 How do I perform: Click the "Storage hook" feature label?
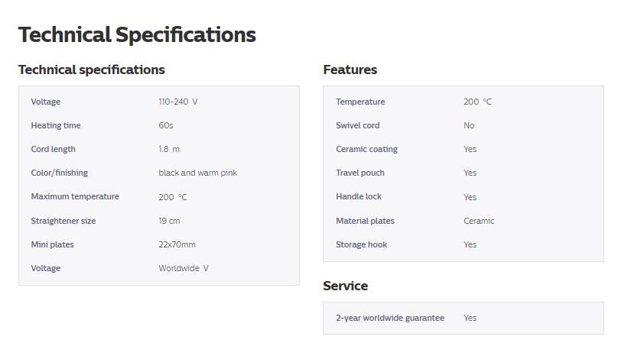click(361, 244)
